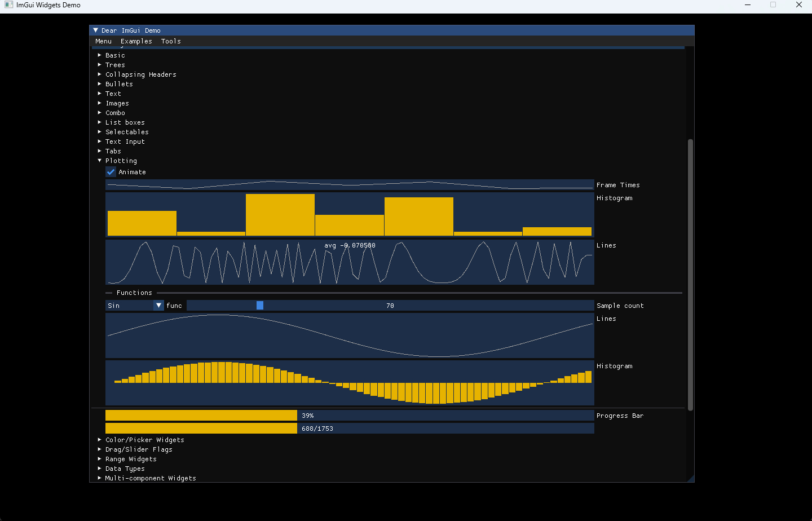
Task: Expand the Images node
Action: (100, 103)
